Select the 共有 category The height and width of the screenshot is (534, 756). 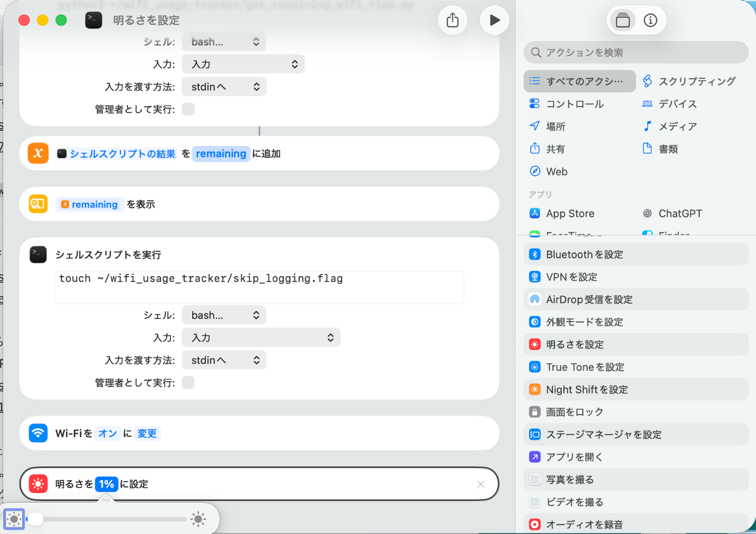tap(548, 149)
